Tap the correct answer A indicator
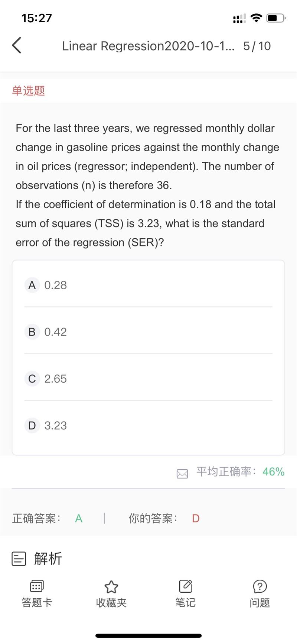297x644 pixels. click(79, 518)
